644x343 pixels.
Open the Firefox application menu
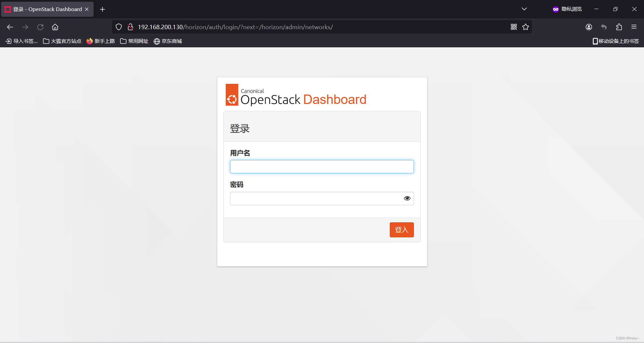(x=634, y=27)
